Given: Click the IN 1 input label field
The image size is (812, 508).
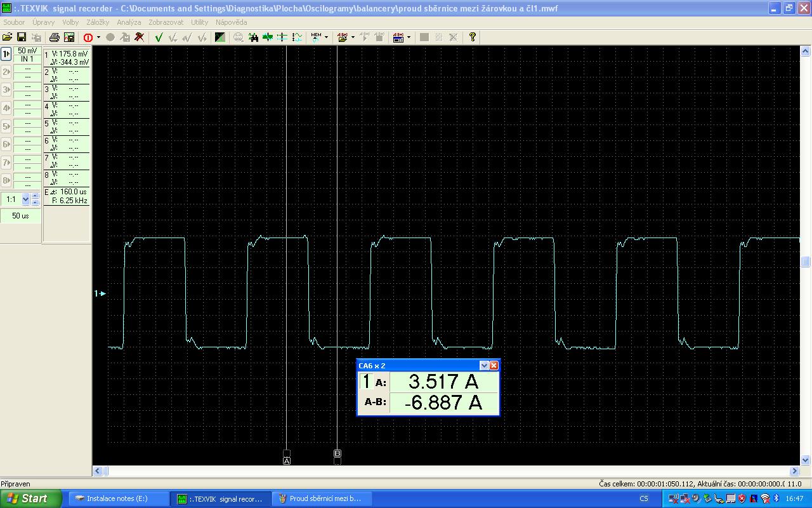Looking at the screenshot, I should [x=27, y=59].
